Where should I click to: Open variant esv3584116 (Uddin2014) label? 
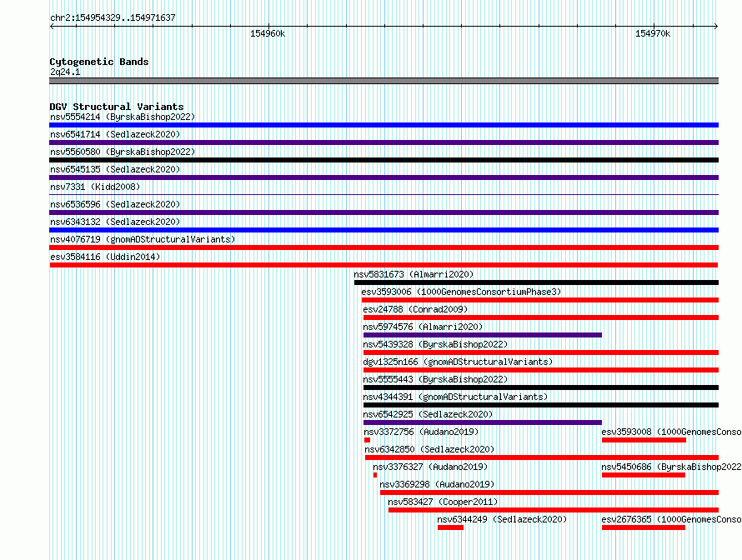(x=105, y=257)
